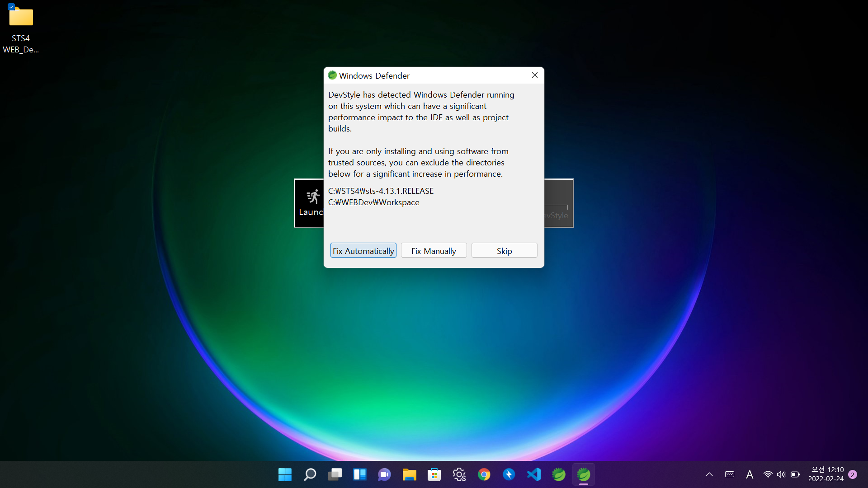868x488 pixels.
Task: Open Microsoft Store from taskbar
Action: (434, 474)
